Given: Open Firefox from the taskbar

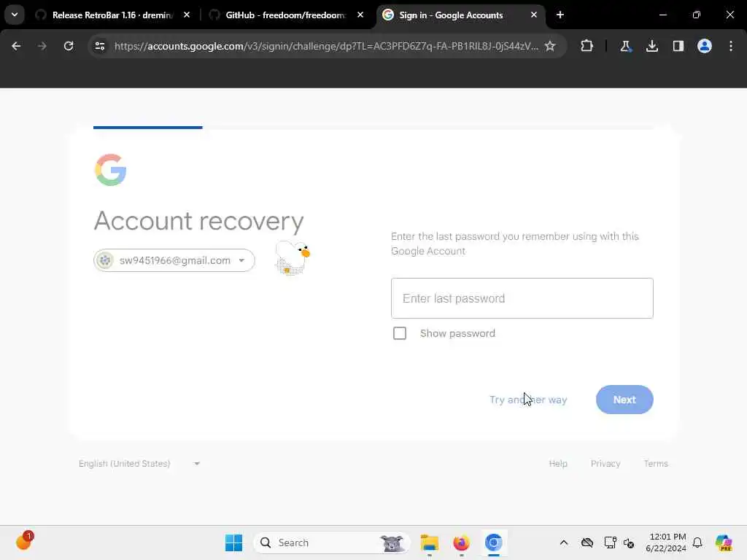Looking at the screenshot, I should pyautogui.click(x=461, y=542).
